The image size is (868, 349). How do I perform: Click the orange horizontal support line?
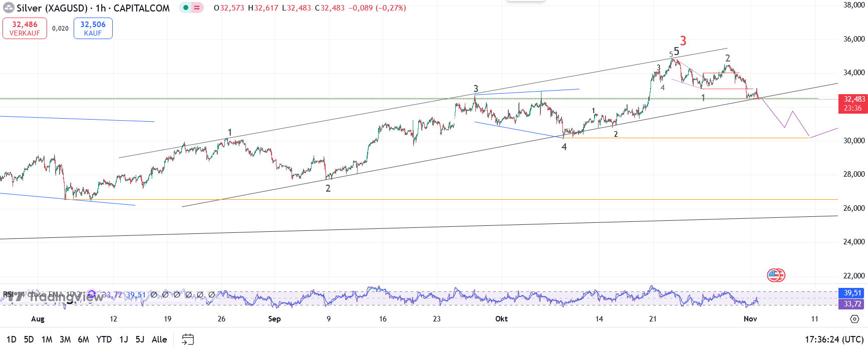point(451,199)
